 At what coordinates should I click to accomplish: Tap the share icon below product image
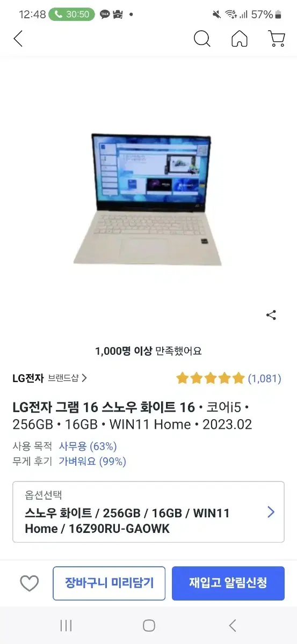[x=271, y=315]
